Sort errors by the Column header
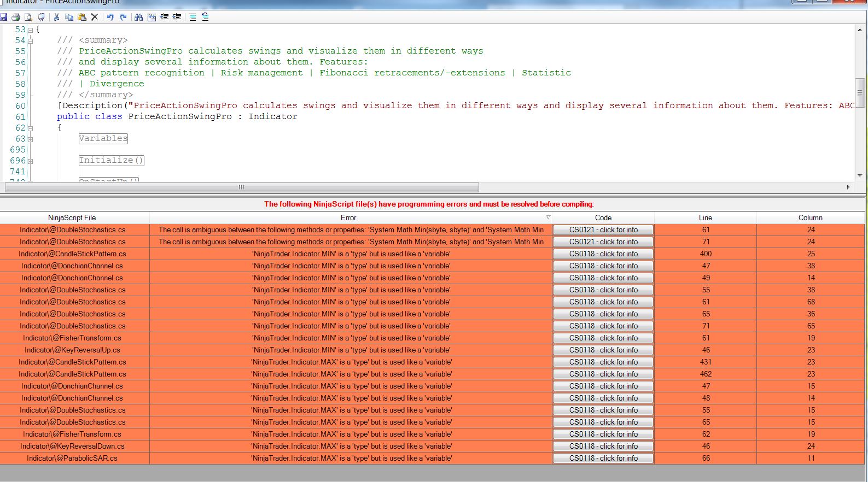This screenshot has height=482, width=868. click(811, 218)
